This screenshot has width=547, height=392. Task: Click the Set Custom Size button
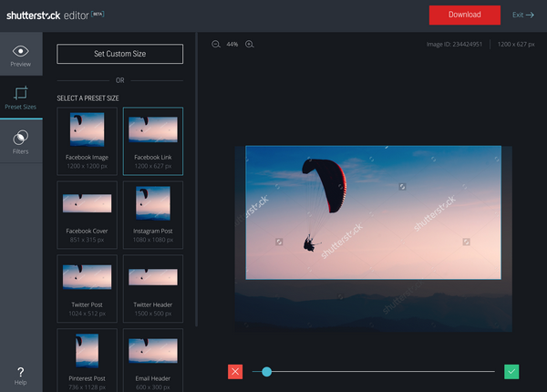coord(119,54)
